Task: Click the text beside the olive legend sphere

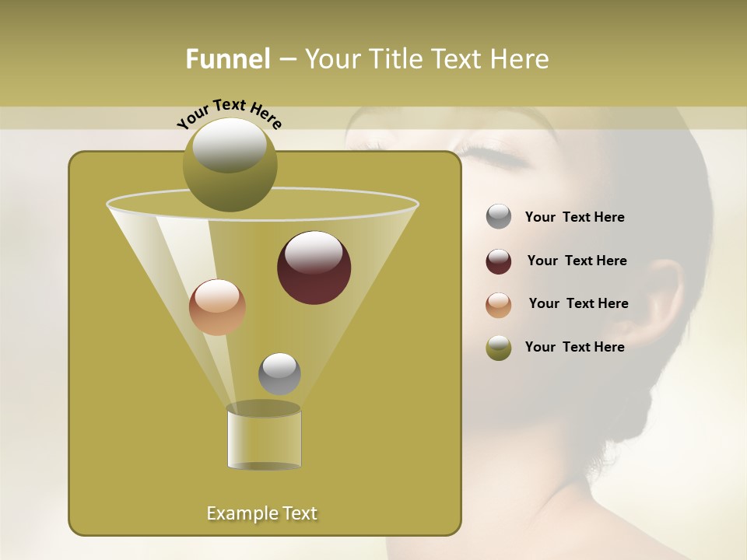Action: pos(574,347)
